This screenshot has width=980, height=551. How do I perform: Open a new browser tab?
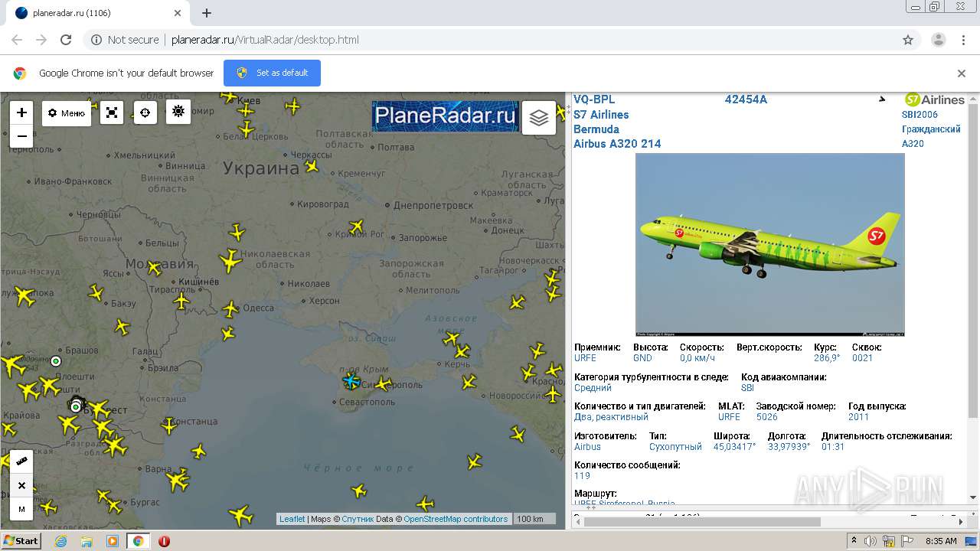click(207, 13)
